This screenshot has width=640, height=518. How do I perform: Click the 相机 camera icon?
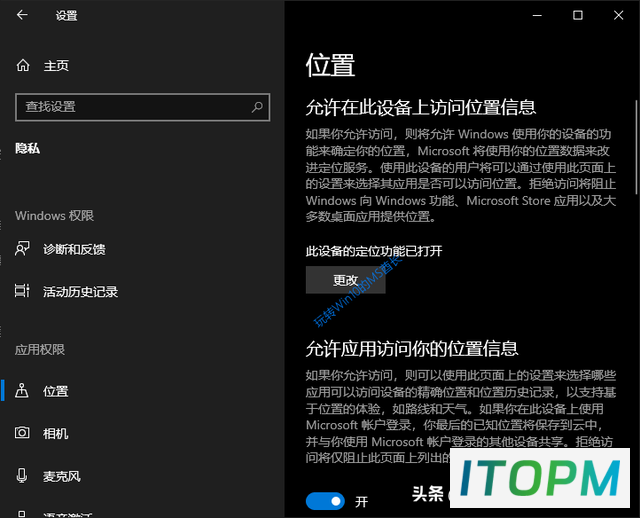click(22, 433)
